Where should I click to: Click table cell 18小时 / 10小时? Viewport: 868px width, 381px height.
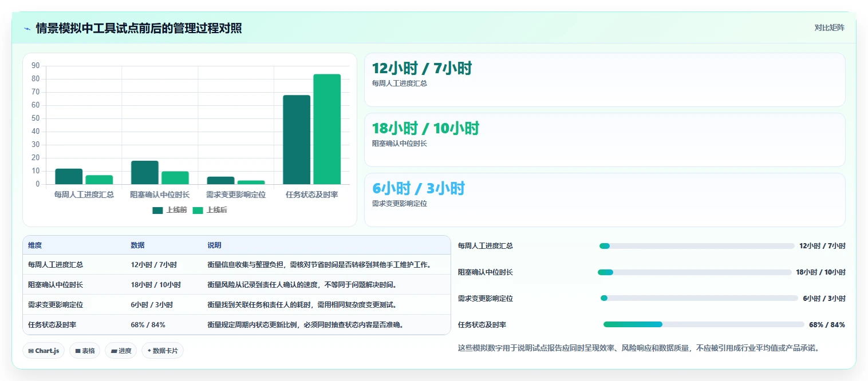156,285
